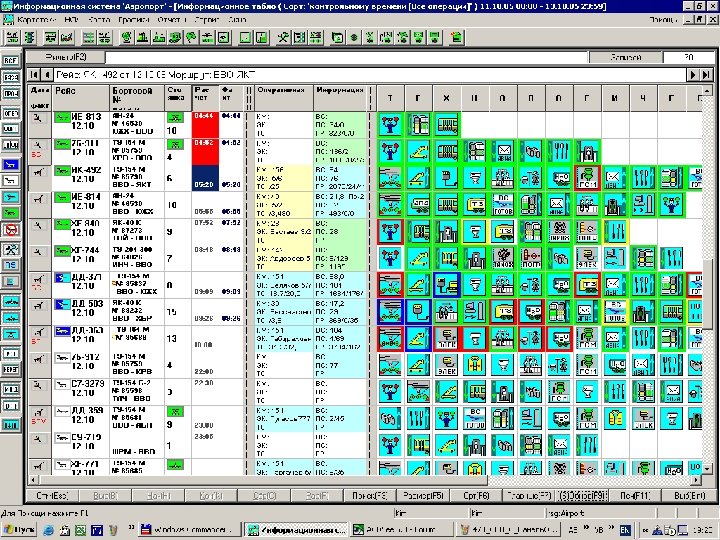Click the blue airplane status icon beside ДД 503
The width and height of the screenshot is (720, 540).
click(x=62, y=304)
